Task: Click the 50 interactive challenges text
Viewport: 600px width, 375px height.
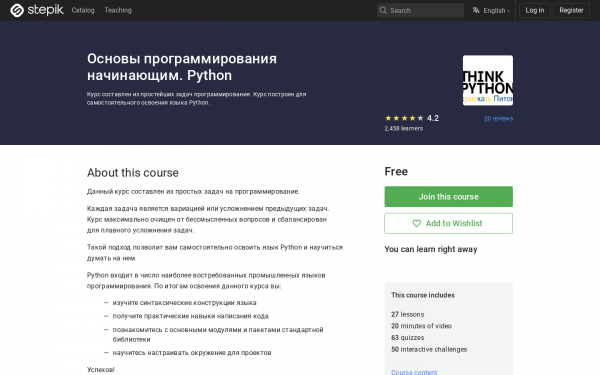Action: pyautogui.click(x=429, y=349)
